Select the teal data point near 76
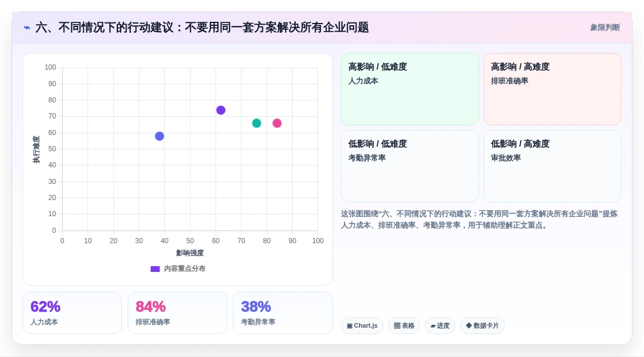 [x=256, y=123]
